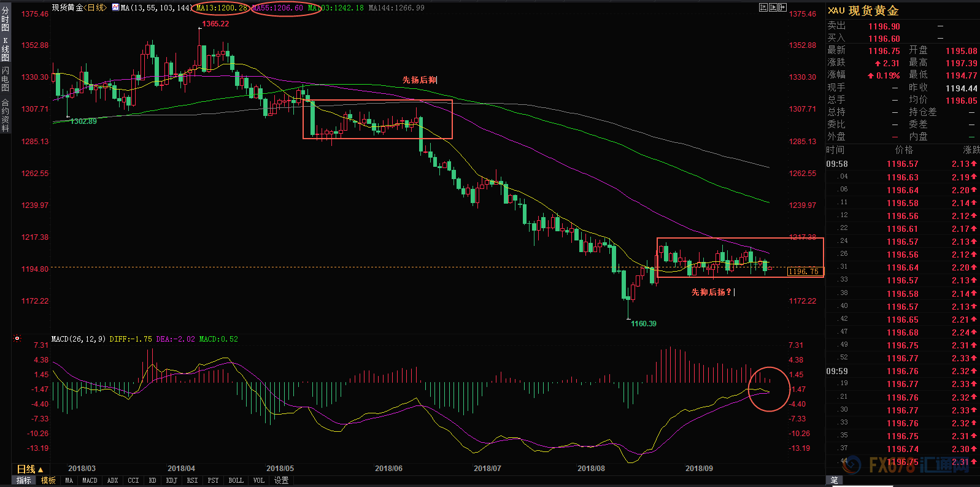
Task: Switch to K线图 view in left sidebar
Action: click(x=6, y=49)
